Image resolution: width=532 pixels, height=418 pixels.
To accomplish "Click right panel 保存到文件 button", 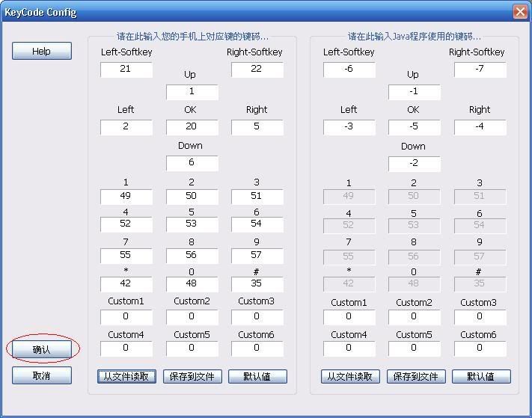I will point(415,376).
